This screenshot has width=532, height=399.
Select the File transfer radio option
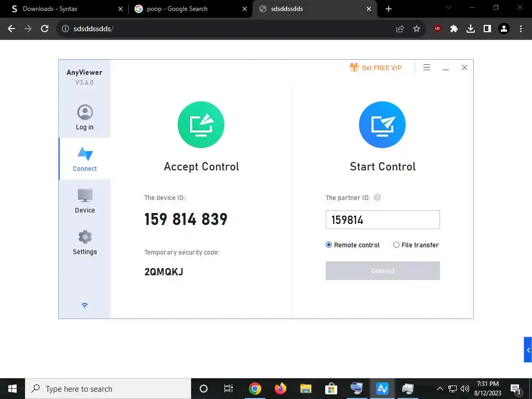(x=396, y=245)
